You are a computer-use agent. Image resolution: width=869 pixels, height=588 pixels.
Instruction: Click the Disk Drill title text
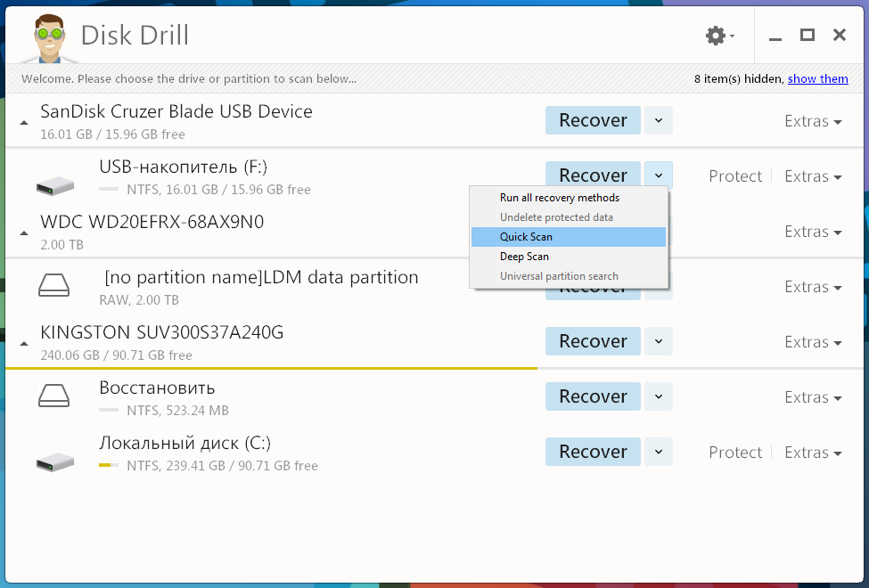[x=135, y=36]
